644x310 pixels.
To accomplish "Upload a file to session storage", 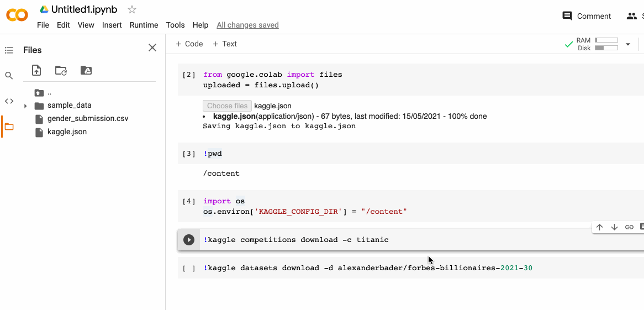I will (x=36, y=70).
